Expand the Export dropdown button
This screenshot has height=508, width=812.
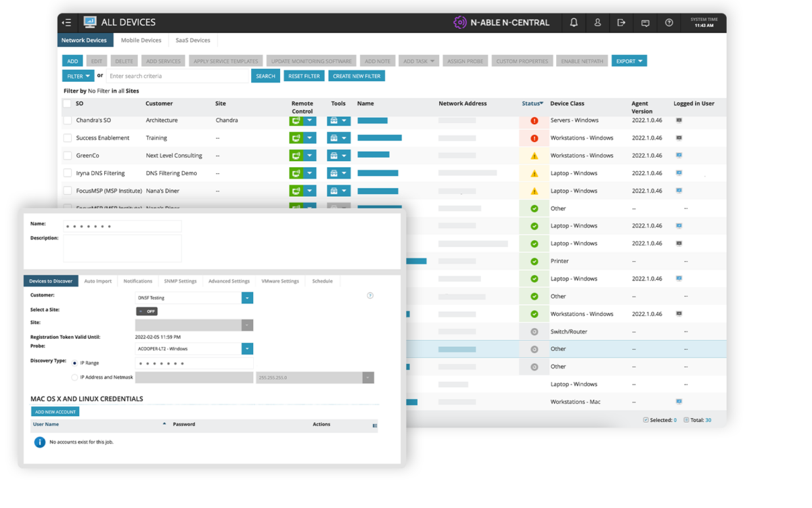629,61
